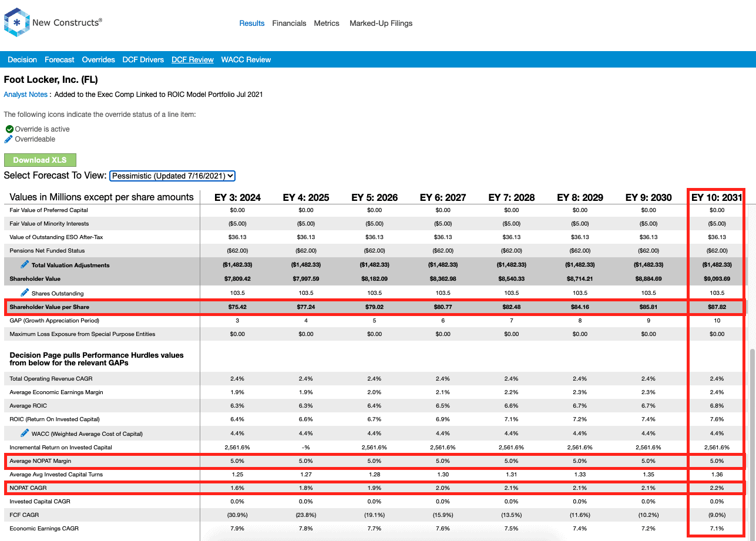Viewport: 756px width, 541px height.
Task: Click the Download XLS button
Action: pyautogui.click(x=40, y=160)
